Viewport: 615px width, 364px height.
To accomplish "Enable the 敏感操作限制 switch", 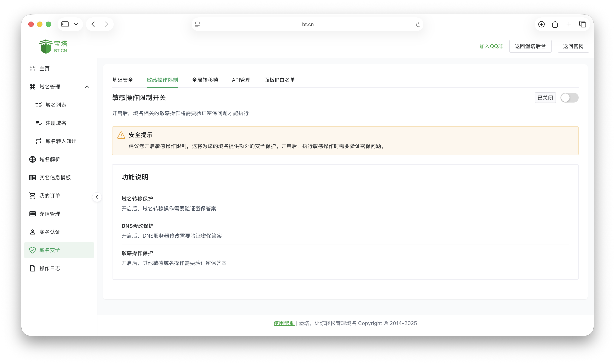I will coord(569,97).
